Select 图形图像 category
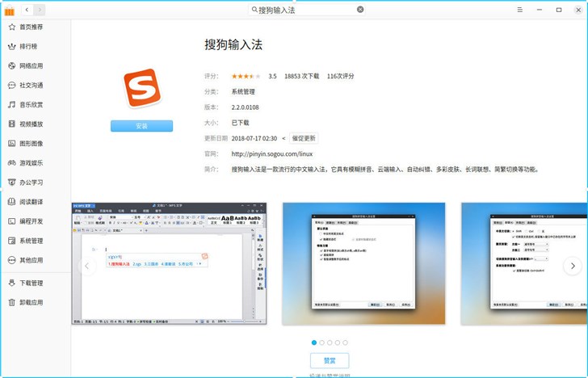 31,144
